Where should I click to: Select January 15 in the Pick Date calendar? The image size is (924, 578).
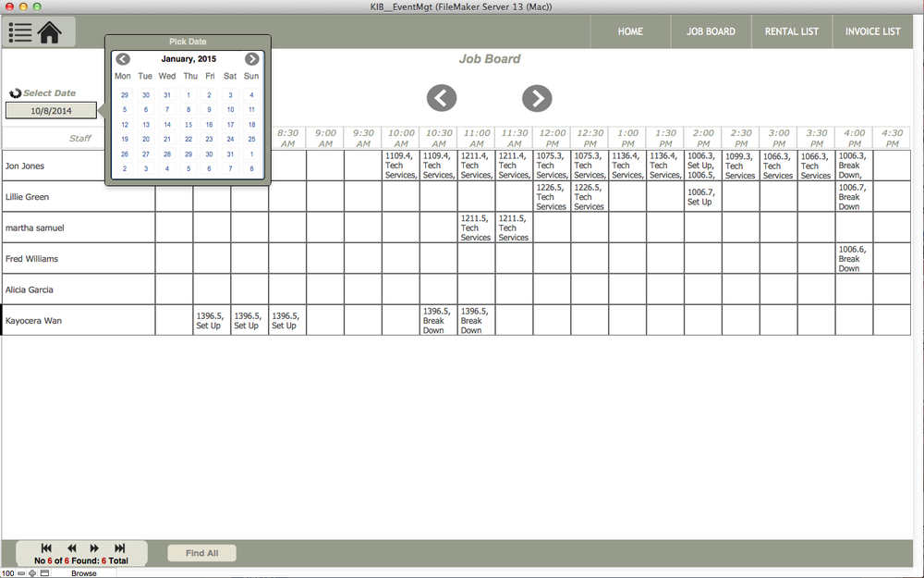[188, 125]
